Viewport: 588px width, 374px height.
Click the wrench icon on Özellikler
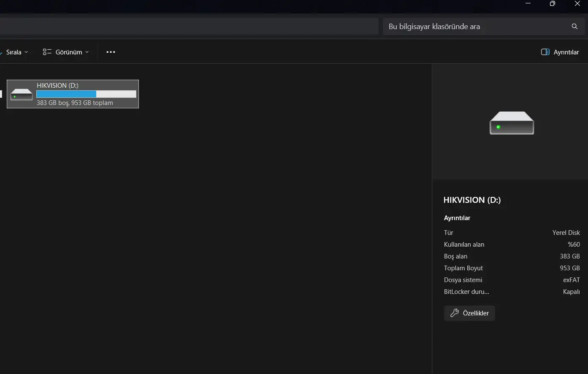pyautogui.click(x=454, y=313)
